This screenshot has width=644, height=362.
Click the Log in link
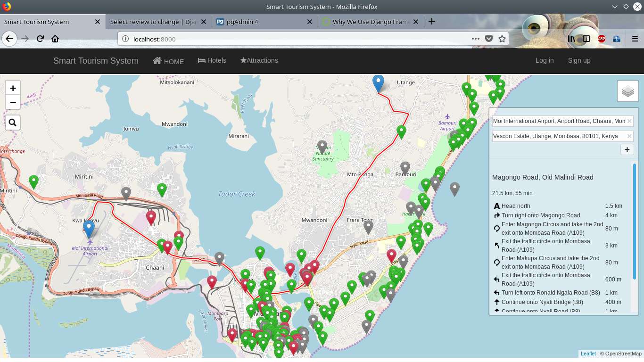[x=545, y=60]
